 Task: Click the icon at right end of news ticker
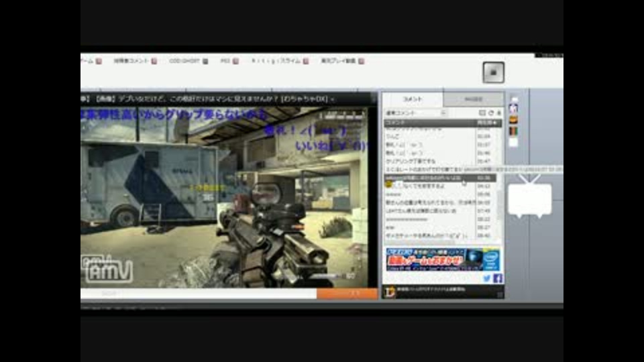374,99
